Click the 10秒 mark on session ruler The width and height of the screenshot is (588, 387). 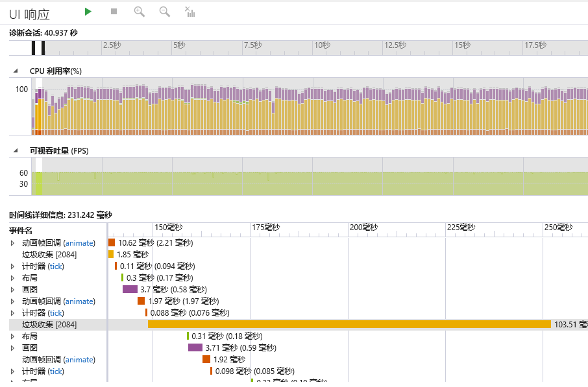pyautogui.click(x=322, y=45)
